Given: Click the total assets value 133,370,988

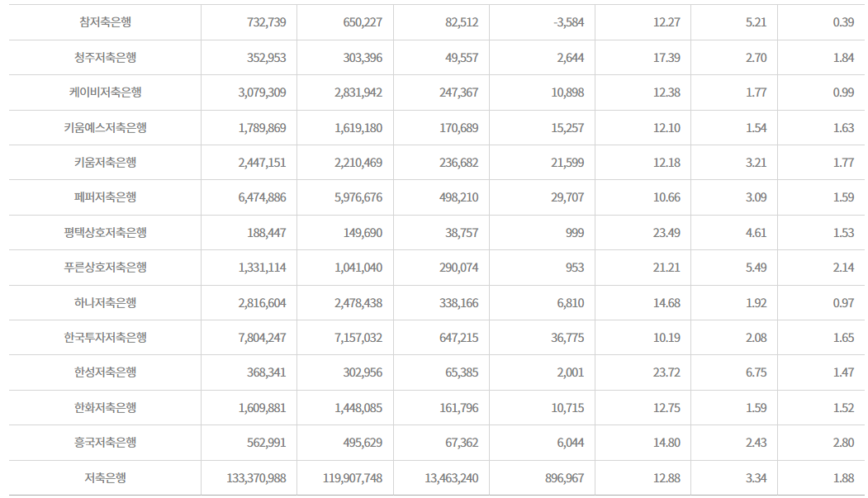Looking at the screenshot, I should tap(256, 478).
